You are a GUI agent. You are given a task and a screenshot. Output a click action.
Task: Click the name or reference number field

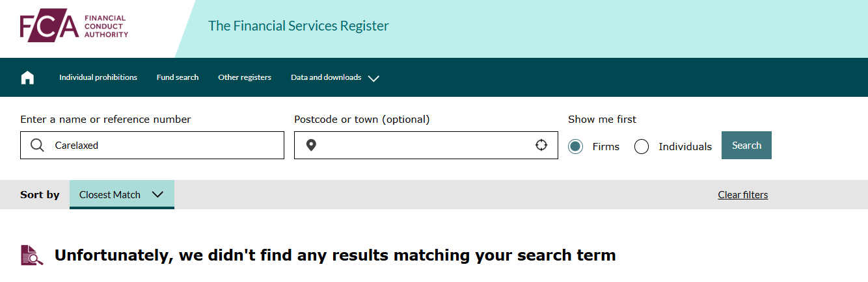coord(152,145)
